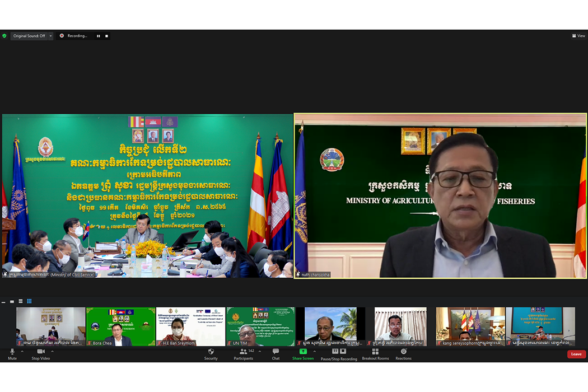Screen dimensions: 588x392
Task: Open the Reactions menu
Action: 403,352
